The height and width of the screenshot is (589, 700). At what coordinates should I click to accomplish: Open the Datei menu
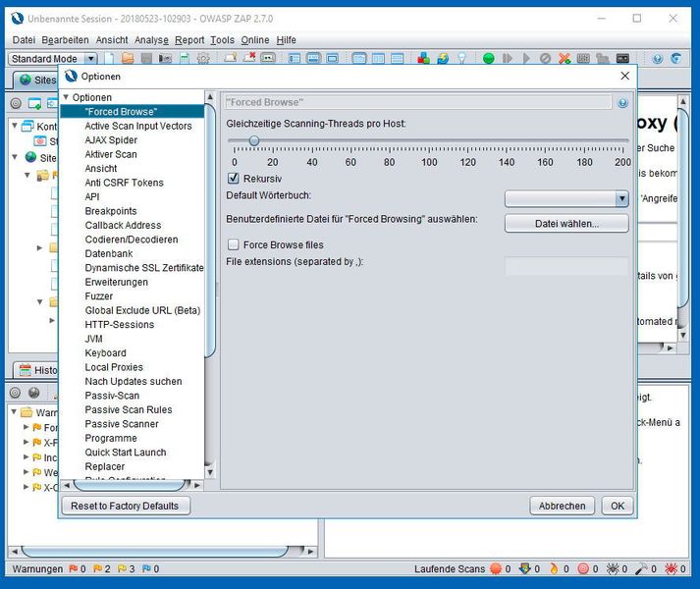24,40
